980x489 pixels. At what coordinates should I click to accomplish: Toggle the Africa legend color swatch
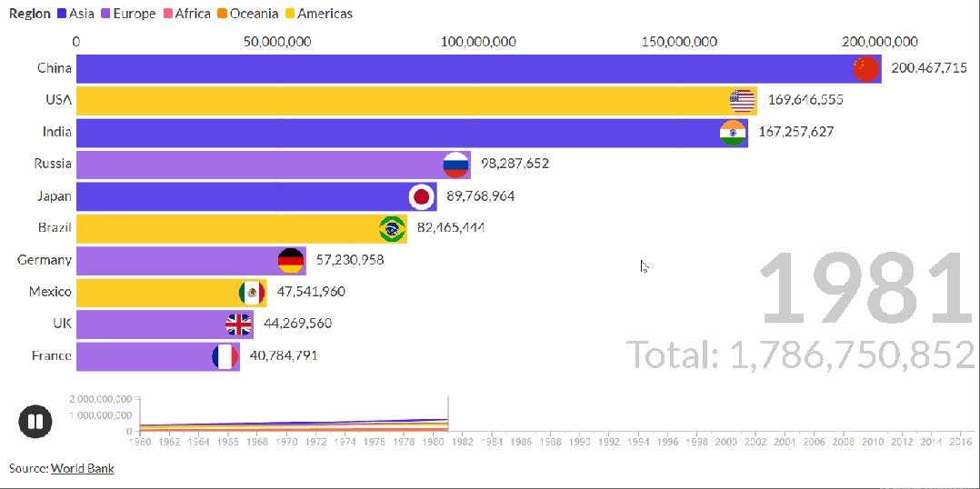[166, 14]
